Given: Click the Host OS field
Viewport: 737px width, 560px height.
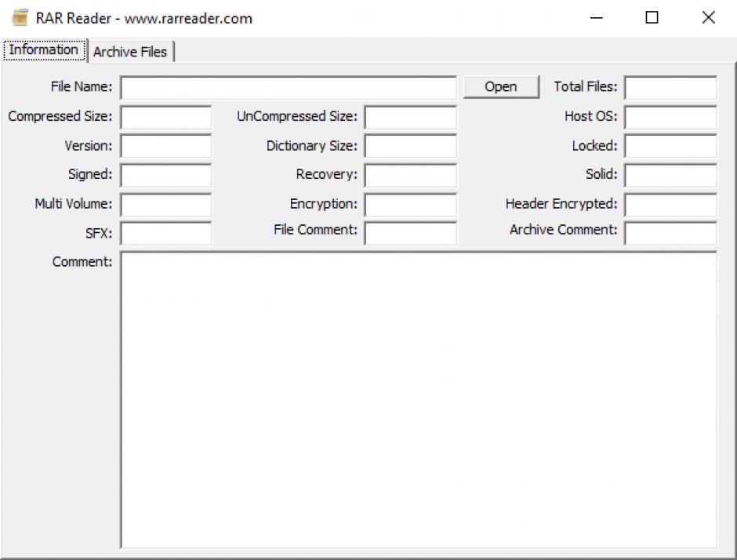Looking at the screenshot, I should 670,117.
